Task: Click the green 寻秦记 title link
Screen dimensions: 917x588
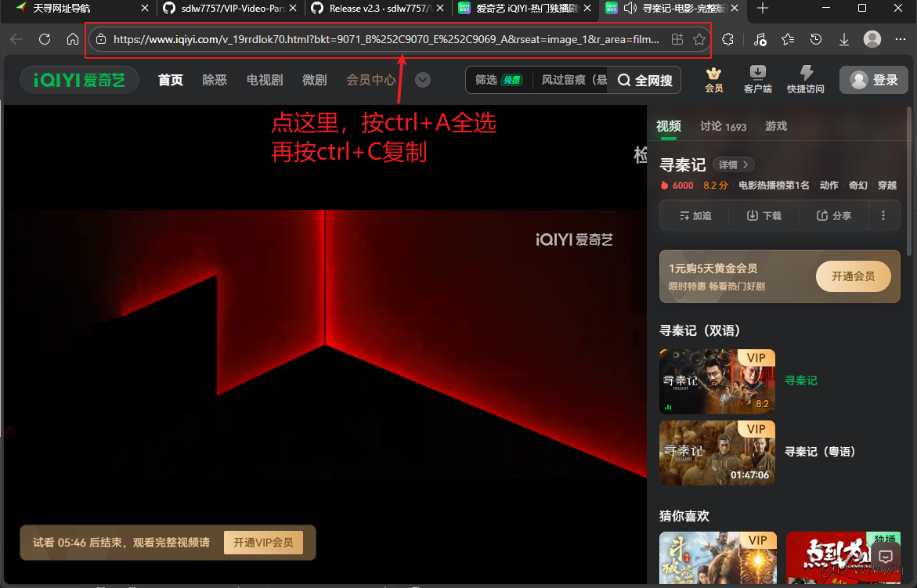Action: pyautogui.click(x=800, y=381)
